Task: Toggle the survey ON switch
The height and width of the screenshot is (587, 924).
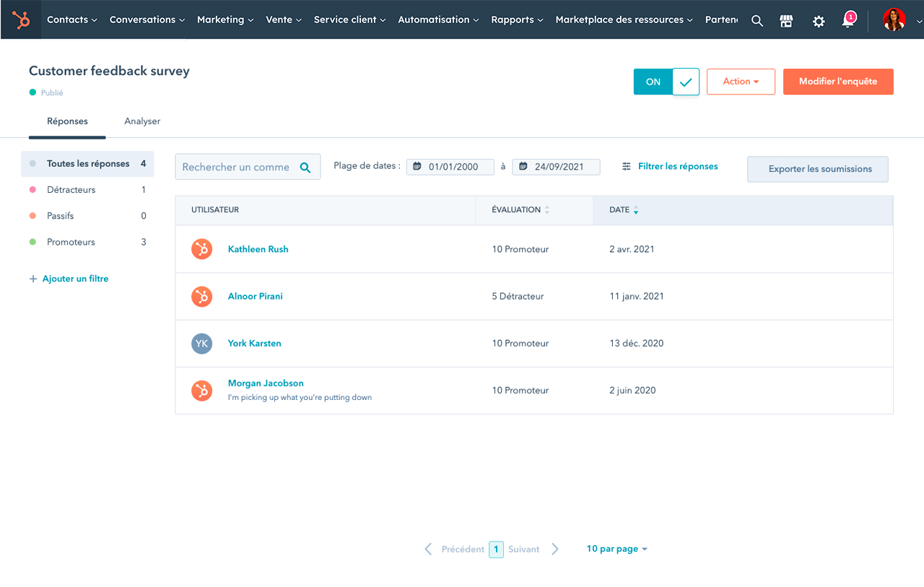Action: click(x=666, y=82)
